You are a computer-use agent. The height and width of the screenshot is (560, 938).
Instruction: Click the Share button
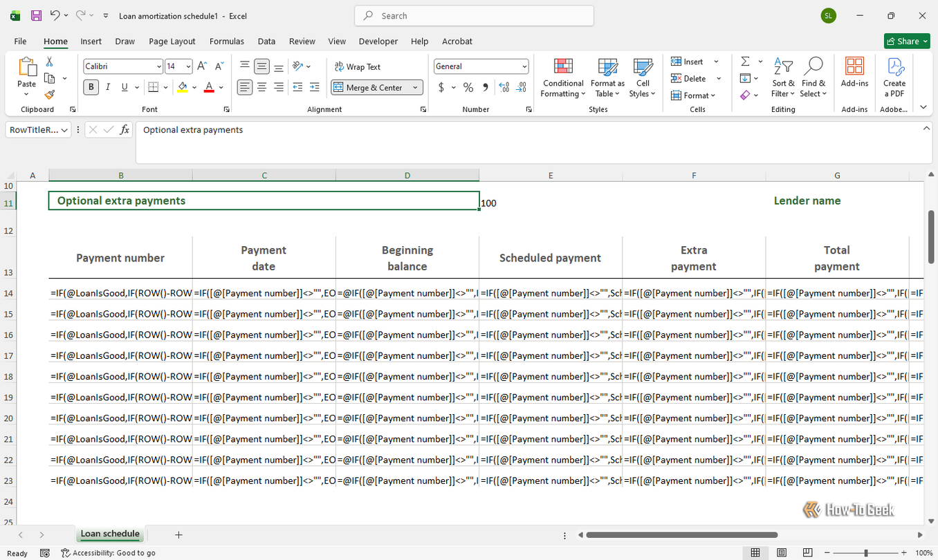[x=907, y=41]
